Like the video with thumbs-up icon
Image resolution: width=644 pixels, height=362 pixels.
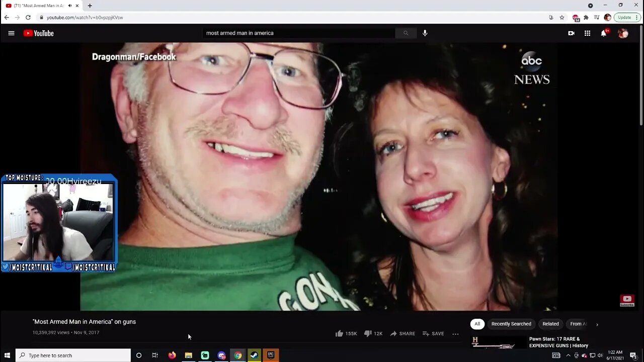339,333
